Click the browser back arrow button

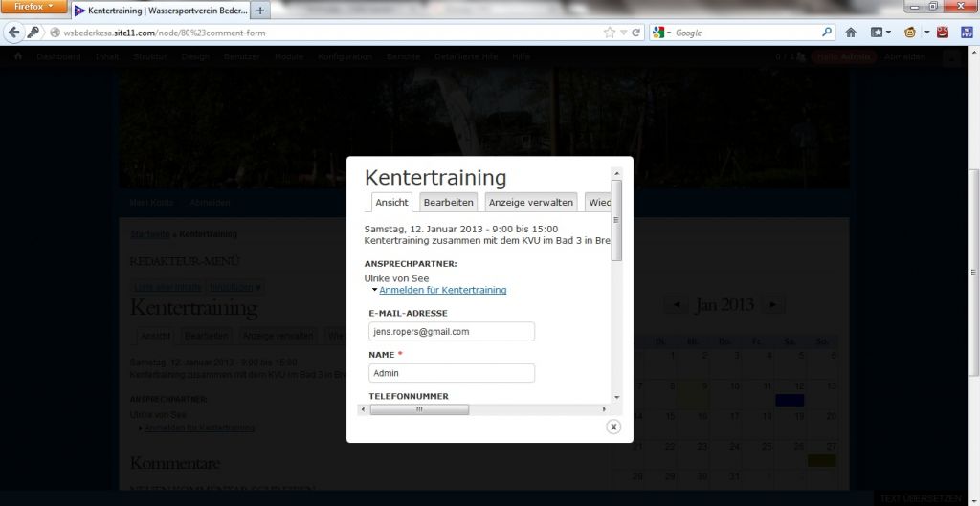pos(13,32)
